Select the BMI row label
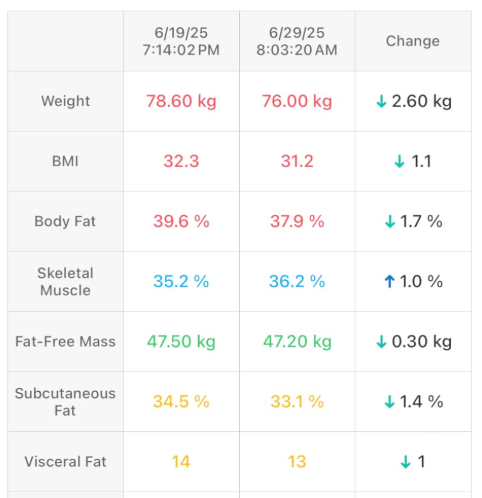This screenshot has width=482, height=498. [x=65, y=161]
